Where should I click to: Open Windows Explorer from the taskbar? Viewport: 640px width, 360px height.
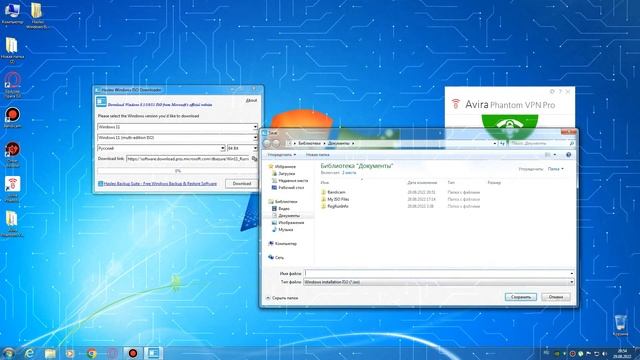(x=50, y=353)
